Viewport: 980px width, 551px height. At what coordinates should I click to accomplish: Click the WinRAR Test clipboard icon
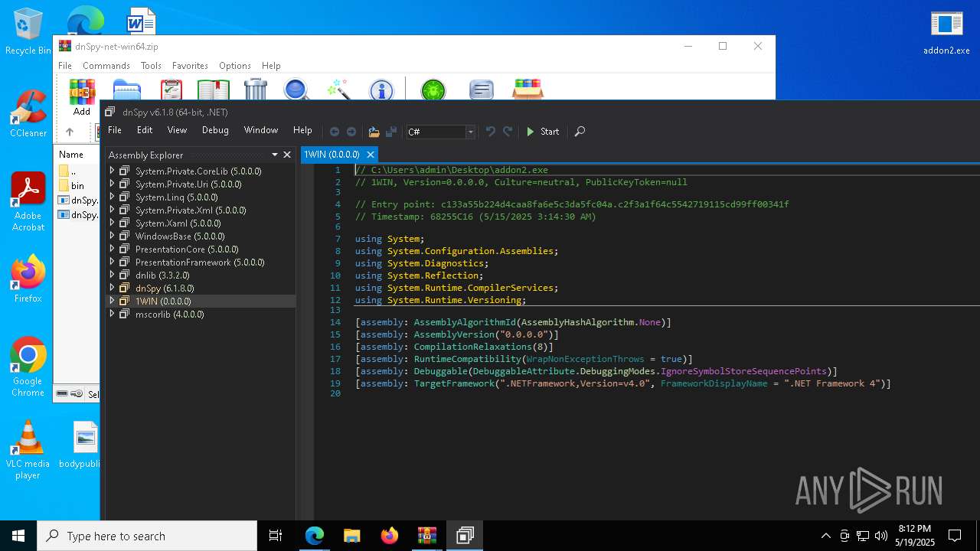171,90
